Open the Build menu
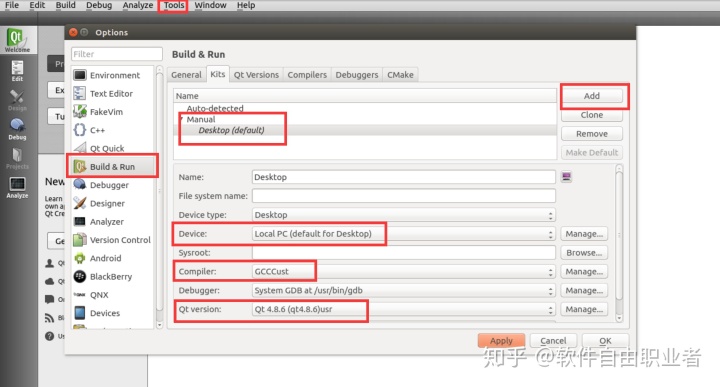Image resolution: width=720 pixels, height=387 pixels. [66, 5]
